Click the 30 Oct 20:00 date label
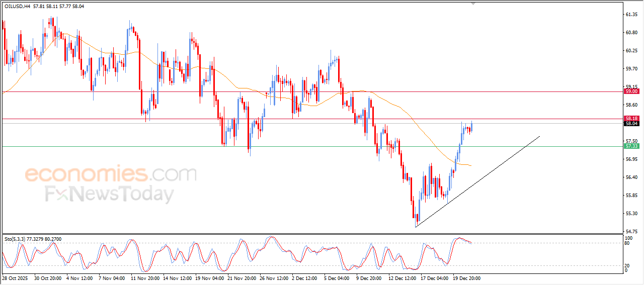 coord(47,277)
